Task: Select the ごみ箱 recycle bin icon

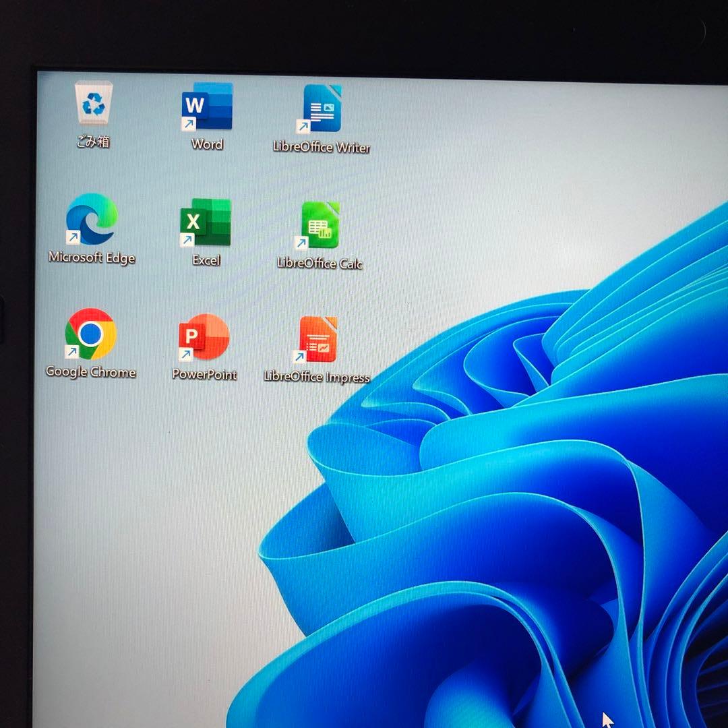Action: pyautogui.click(x=94, y=103)
